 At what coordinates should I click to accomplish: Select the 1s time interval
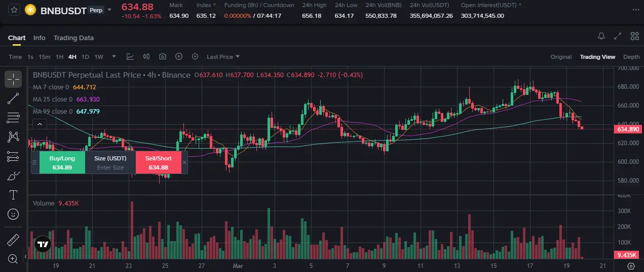point(30,57)
